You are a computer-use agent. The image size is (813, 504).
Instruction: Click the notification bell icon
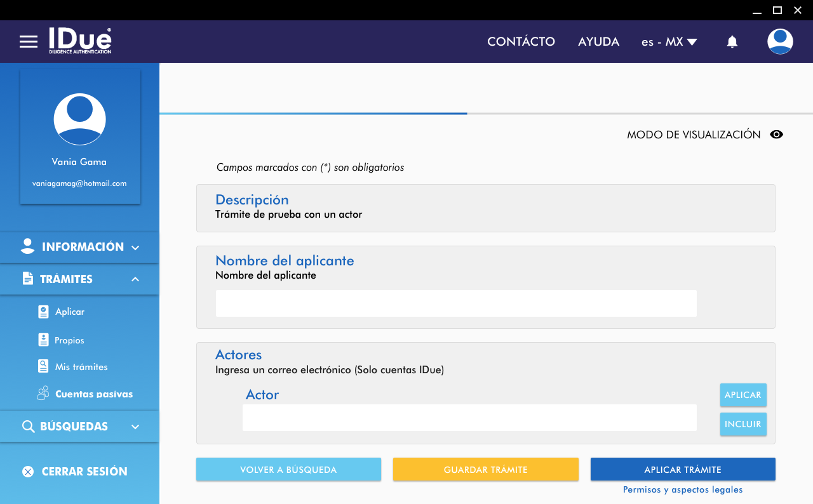732,42
